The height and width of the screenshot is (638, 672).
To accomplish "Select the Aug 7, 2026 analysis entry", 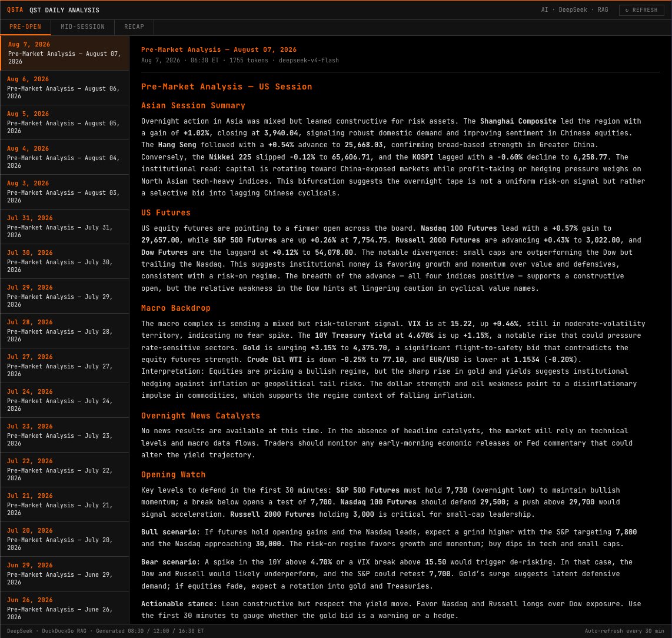I will (x=65, y=53).
